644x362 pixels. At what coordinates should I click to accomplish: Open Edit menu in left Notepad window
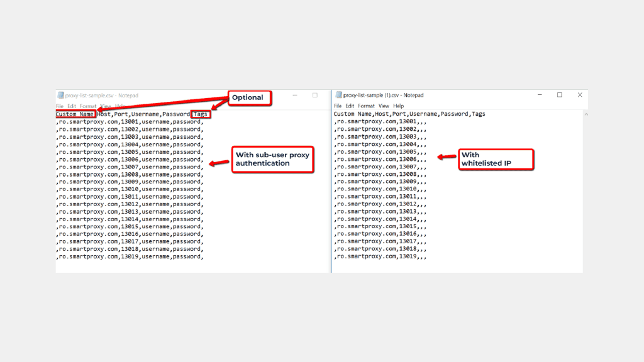coord(72,106)
